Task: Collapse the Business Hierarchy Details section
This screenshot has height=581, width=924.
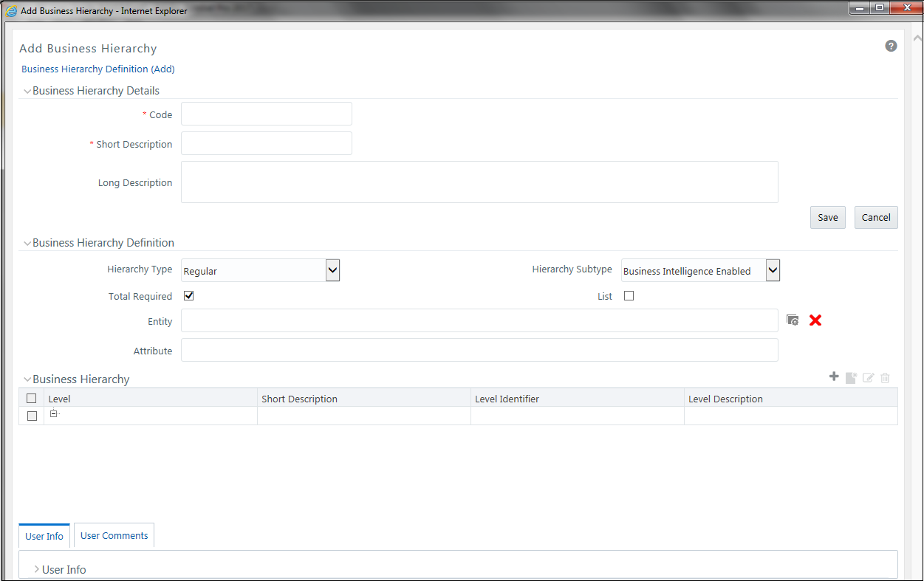Action: [x=27, y=90]
